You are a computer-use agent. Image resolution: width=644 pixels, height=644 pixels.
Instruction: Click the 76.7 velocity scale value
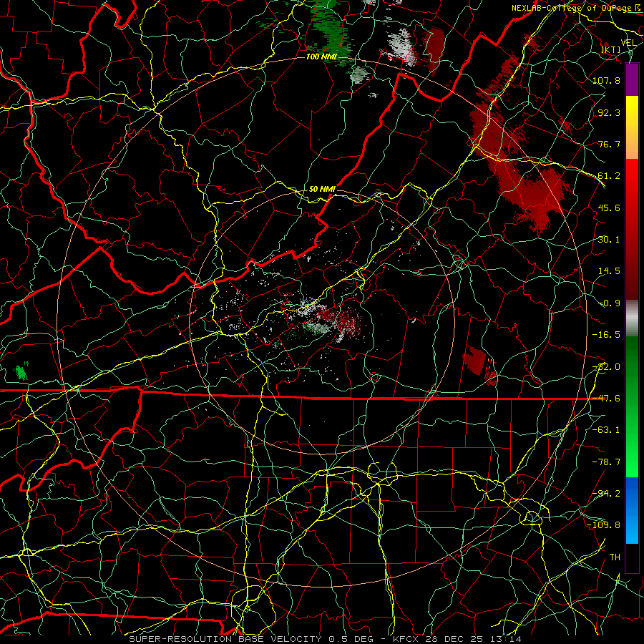pos(609,144)
